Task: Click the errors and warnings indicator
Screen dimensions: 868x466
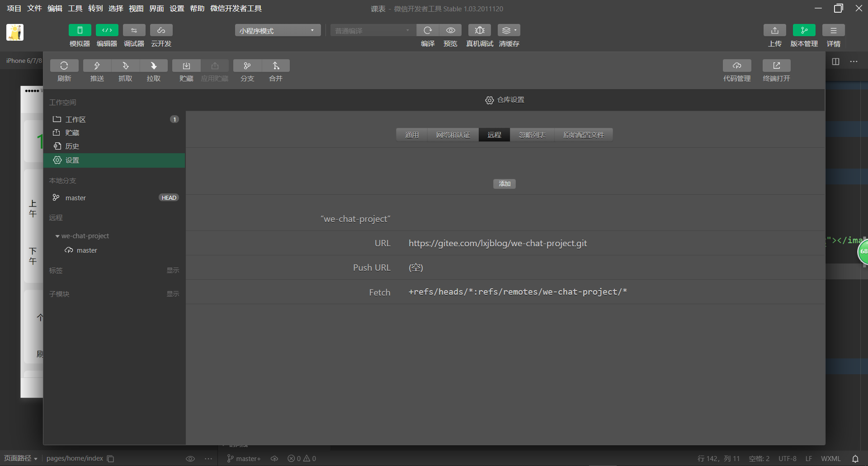Action: point(302,459)
